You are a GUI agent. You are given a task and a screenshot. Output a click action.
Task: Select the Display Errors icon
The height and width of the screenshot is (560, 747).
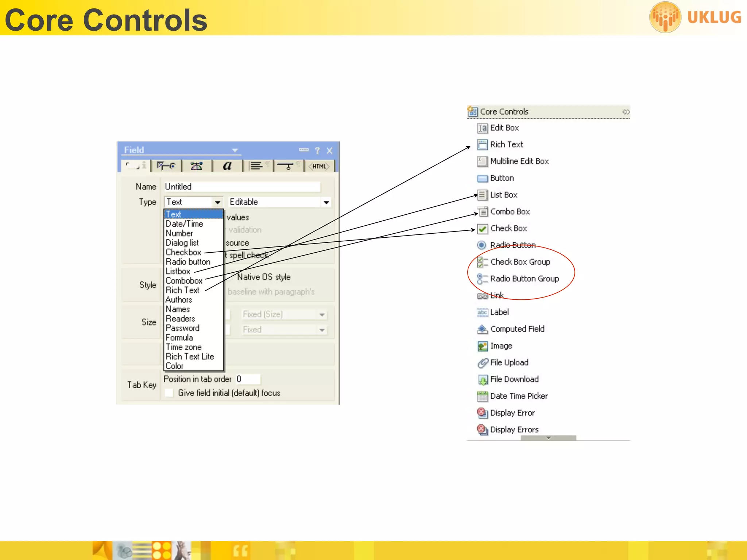point(482,430)
